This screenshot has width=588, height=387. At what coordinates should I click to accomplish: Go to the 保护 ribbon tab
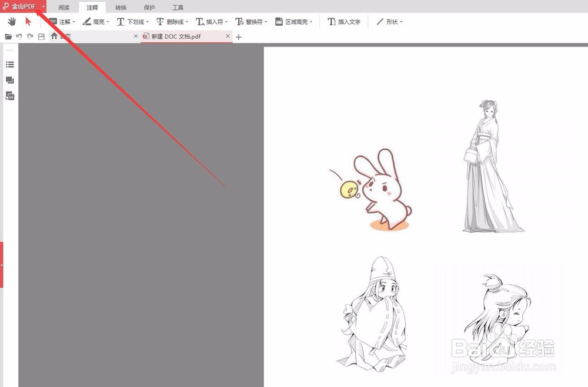point(149,7)
